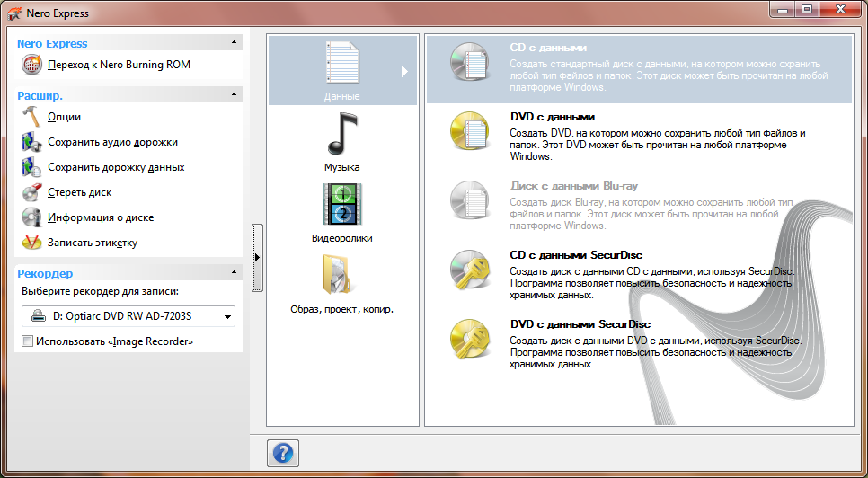Click the Сохранить аудио дорожки icon
The height and width of the screenshot is (478, 868).
[x=31, y=142]
